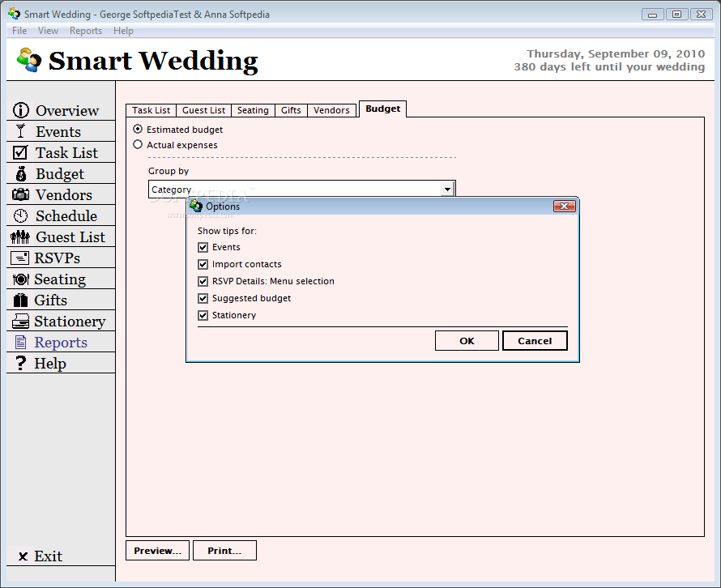Switch to the Task List tab
Image resolution: width=721 pixels, height=588 pixels.
(151, 110)
